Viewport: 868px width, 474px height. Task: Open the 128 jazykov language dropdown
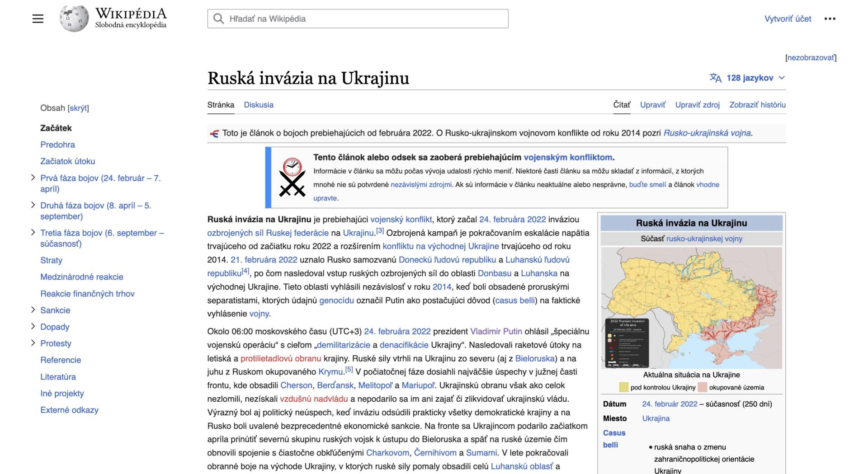pos(748,78)
